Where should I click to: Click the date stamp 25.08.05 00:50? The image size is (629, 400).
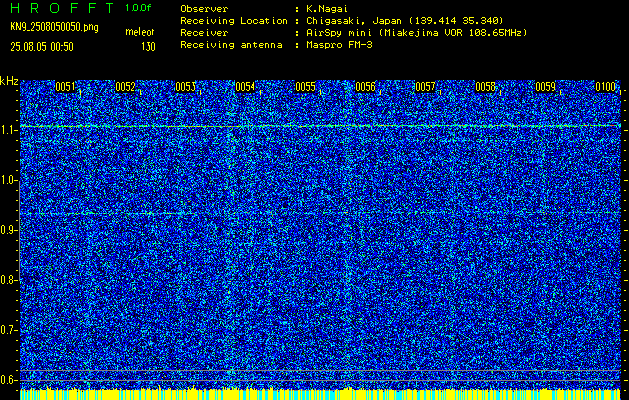point(42,47)
